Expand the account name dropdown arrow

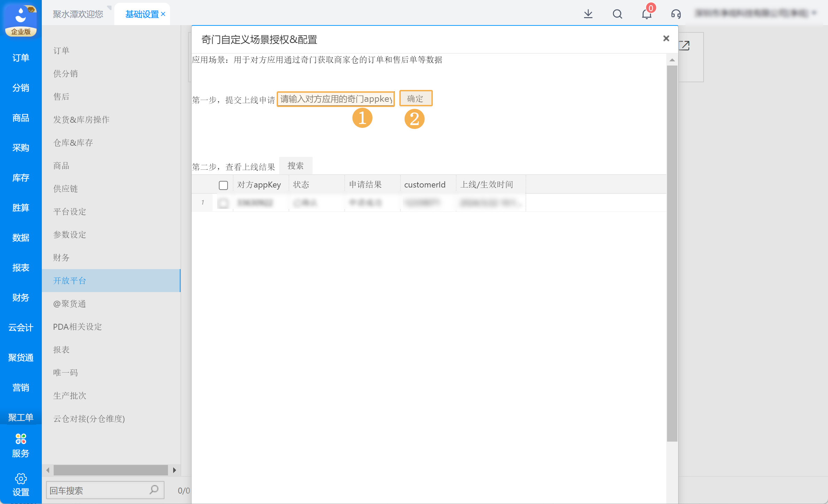click(x=814, y=13)
